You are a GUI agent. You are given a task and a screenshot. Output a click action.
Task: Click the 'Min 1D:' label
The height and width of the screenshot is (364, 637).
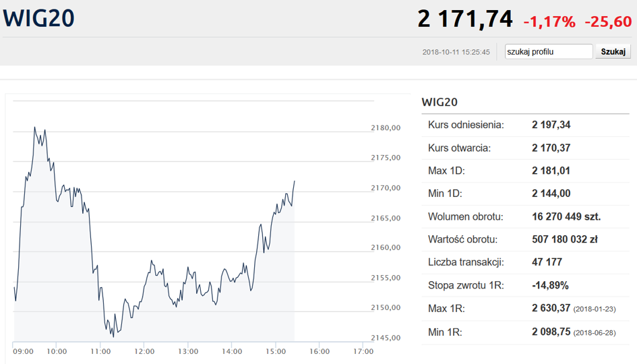tap(445, 193)
